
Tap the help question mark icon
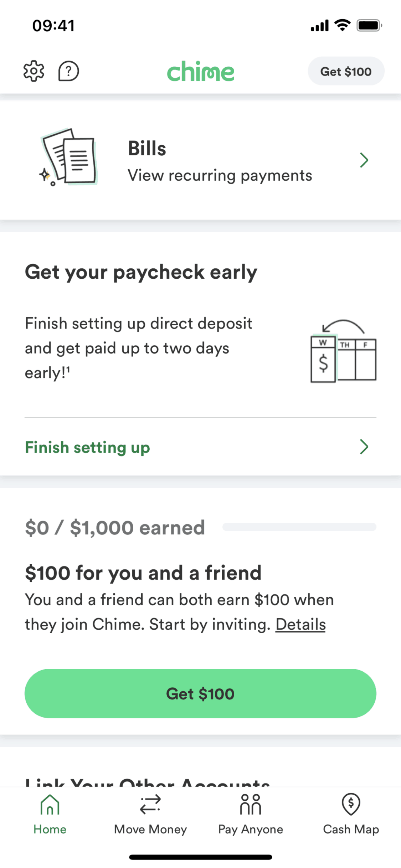tap(68, 71)
